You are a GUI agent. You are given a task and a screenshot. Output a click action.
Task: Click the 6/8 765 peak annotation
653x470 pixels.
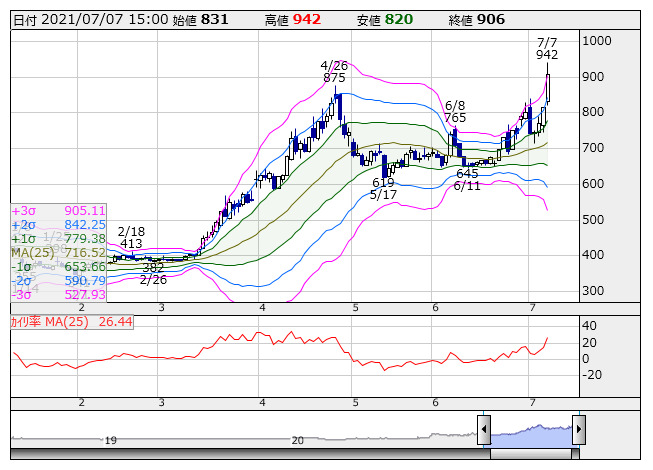pyautogui.click(x=455, y=111)
